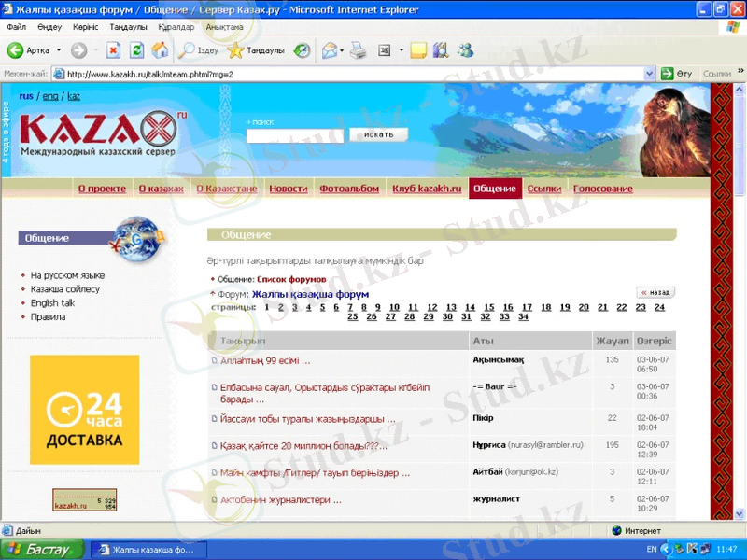Open the Өңдеу menu

(x=50, y=27)
